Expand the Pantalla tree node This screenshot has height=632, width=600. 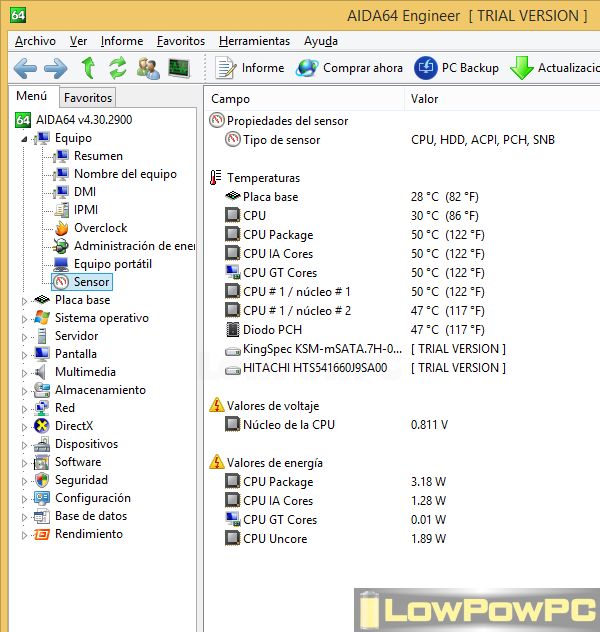(24, 355)
